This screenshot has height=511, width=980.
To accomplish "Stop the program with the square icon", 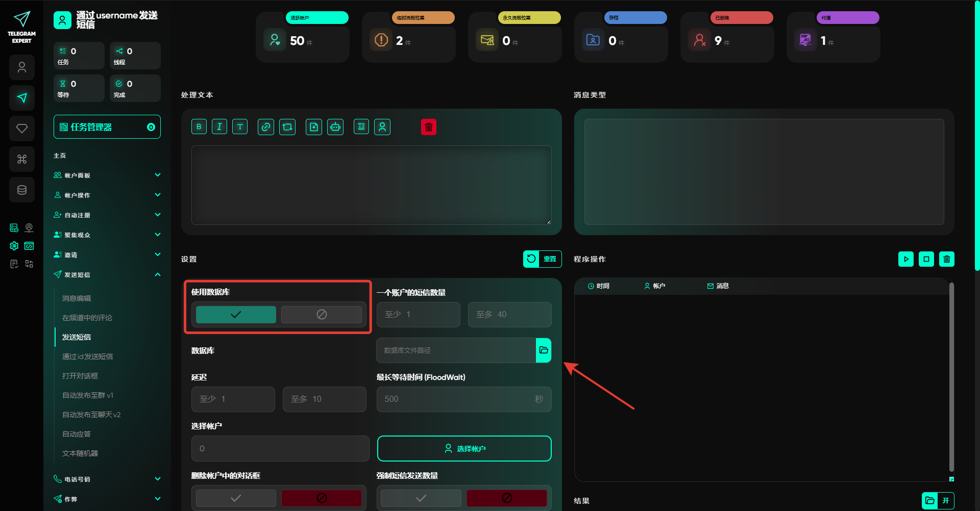I will click(x=926, y=259).
